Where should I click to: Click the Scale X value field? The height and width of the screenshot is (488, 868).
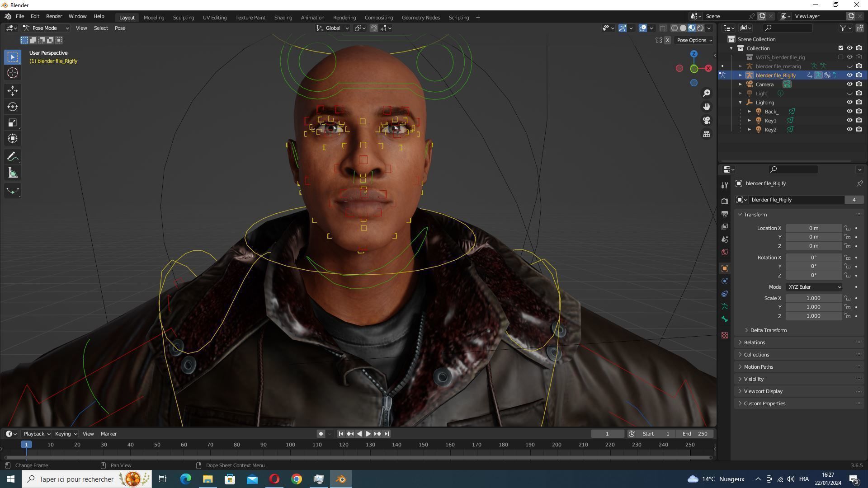[813, 298]
